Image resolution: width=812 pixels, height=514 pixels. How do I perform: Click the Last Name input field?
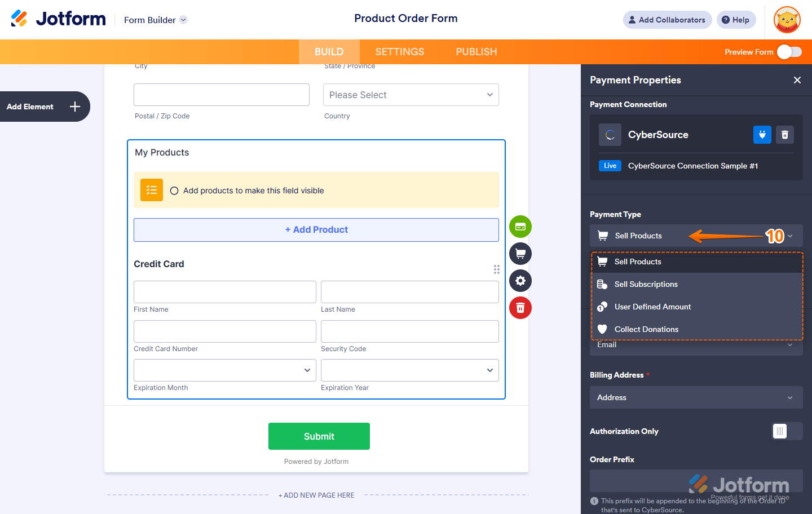[410, 292]
